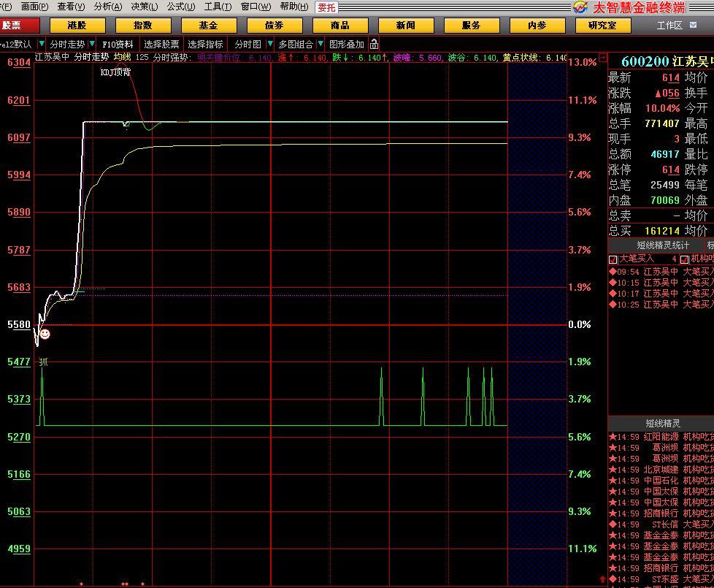Expand the 工作区 dropdown arrow
Viewport: 714px width, 588px height.
[693, 25]
